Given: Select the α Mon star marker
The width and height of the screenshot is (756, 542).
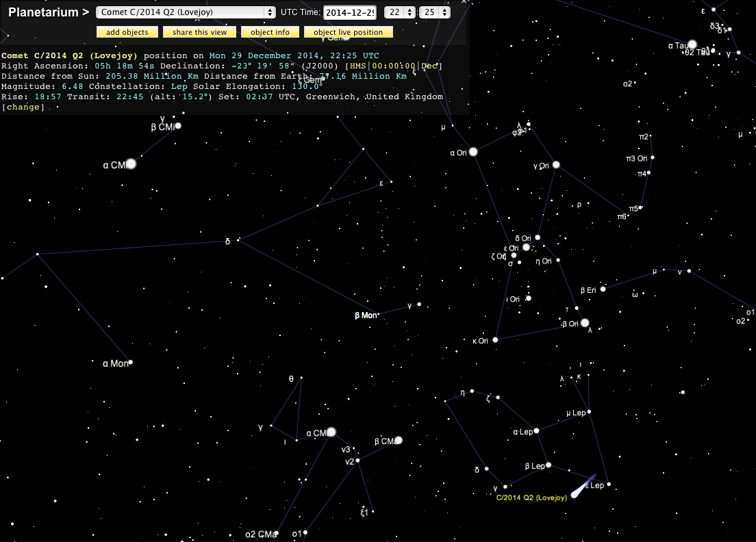Looking at the screenshot, I should [130, 363].
